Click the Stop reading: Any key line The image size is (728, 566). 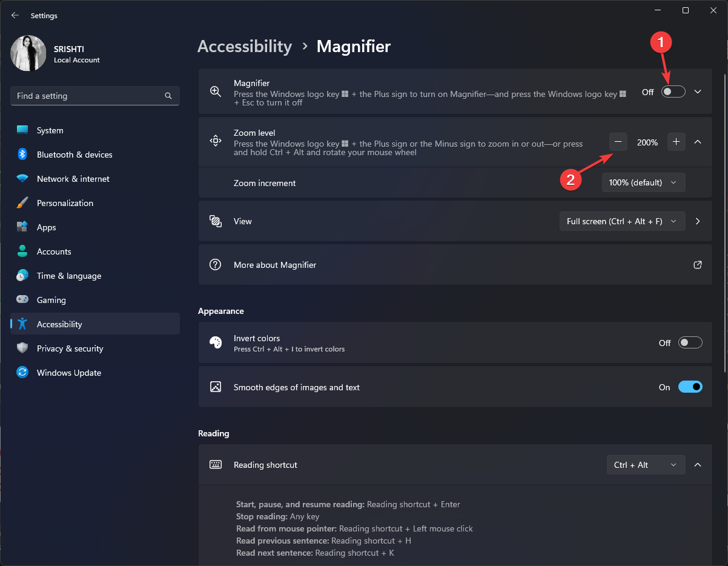tap(279, 516)
